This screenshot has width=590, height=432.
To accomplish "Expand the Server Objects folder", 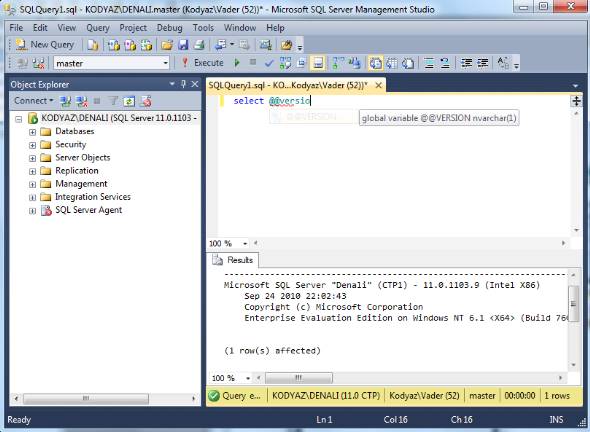I will pyautogui.click(x=32, y=158).
